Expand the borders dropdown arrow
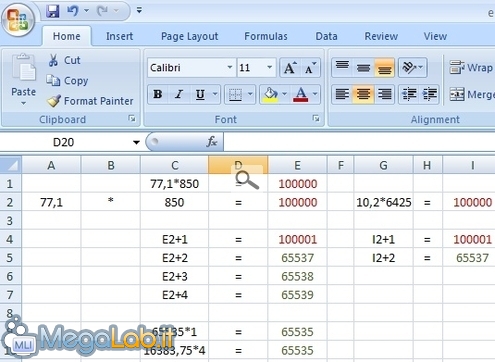 point(250,94)
